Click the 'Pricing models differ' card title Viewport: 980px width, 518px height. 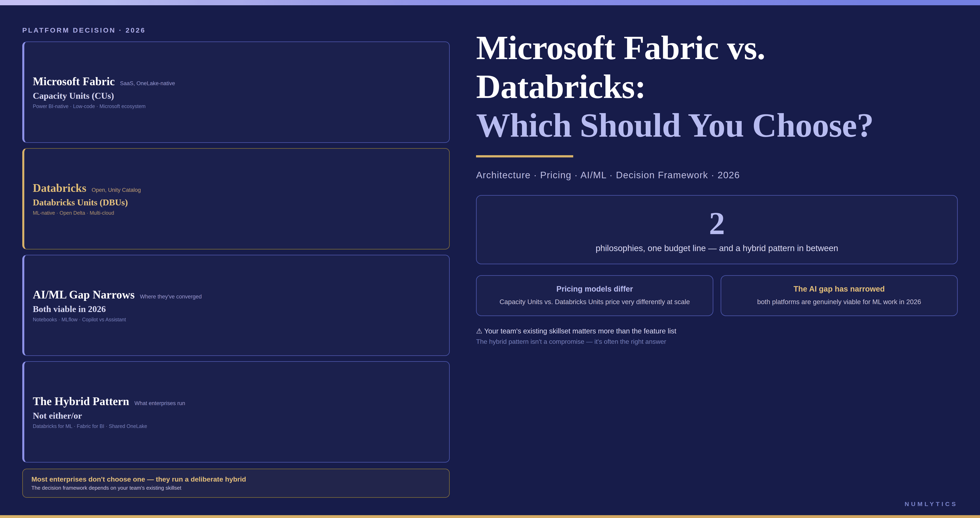point(594,289)
